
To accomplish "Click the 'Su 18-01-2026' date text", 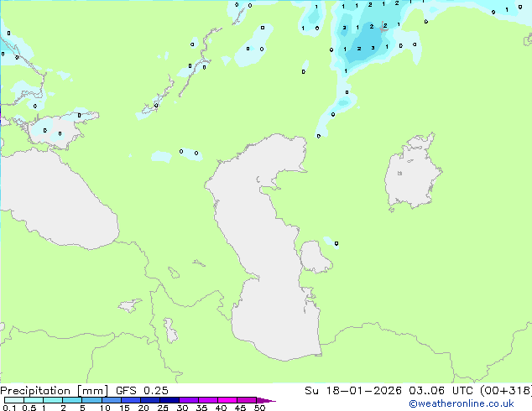I will point(353,391).
